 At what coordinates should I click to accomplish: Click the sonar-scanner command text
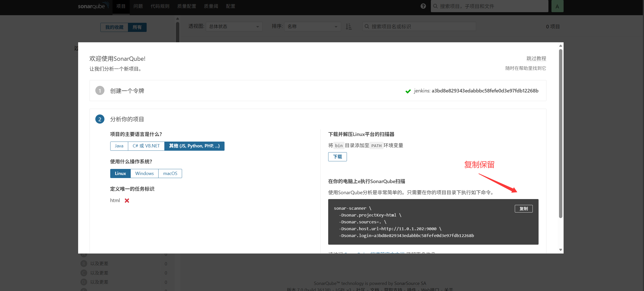404,222
